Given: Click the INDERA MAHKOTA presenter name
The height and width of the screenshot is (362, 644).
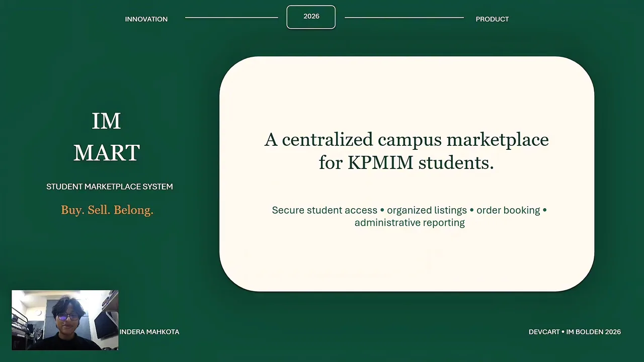Looking at the screenshot, I should click(x=149, y=332).
